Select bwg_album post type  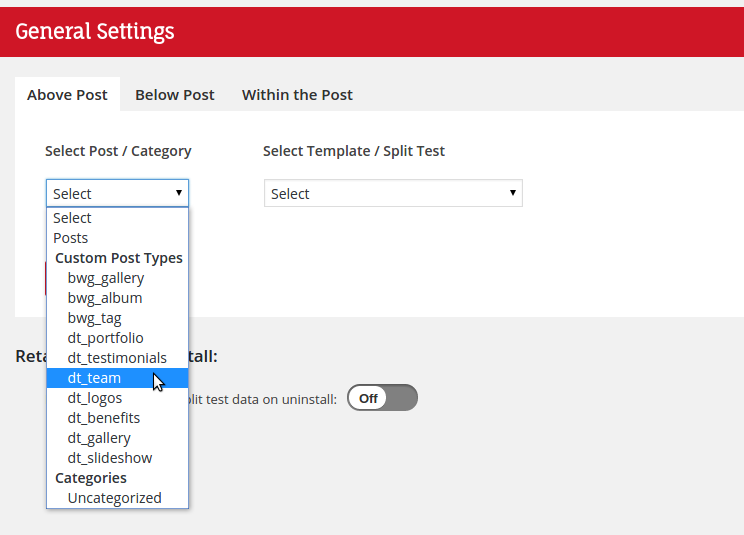tap(117, 298)
